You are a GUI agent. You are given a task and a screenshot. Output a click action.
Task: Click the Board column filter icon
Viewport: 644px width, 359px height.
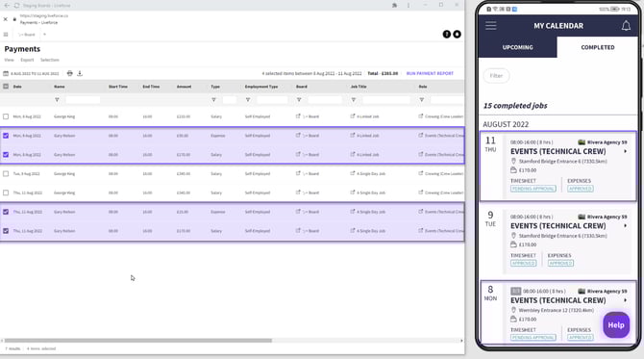tap(299, 100)
